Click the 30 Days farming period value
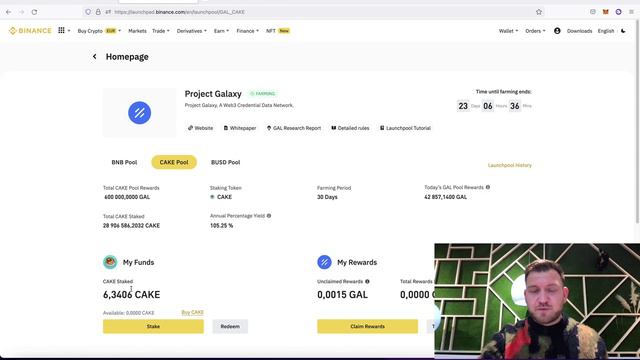Image resolution: width=640 pixels, height=360 pixels. click(327, 197)
